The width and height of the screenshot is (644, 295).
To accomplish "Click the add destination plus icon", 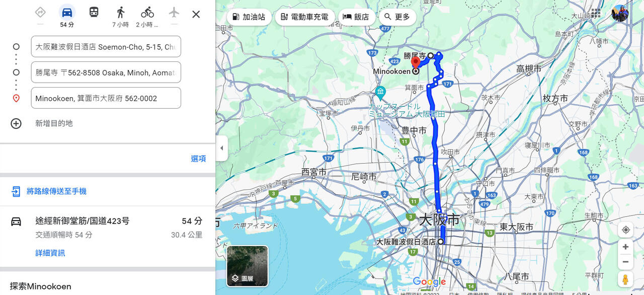I will 16,123.
